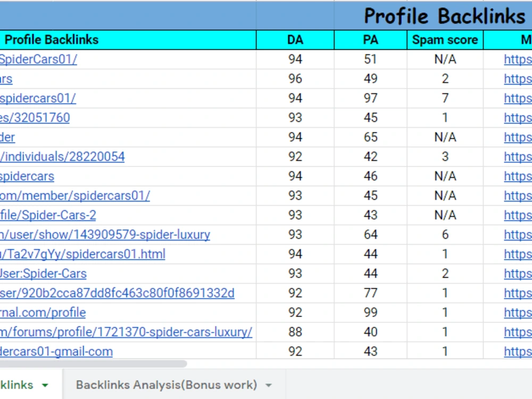
Task: Open the rnal.com/profile link
Action: [x=43, y=312]
